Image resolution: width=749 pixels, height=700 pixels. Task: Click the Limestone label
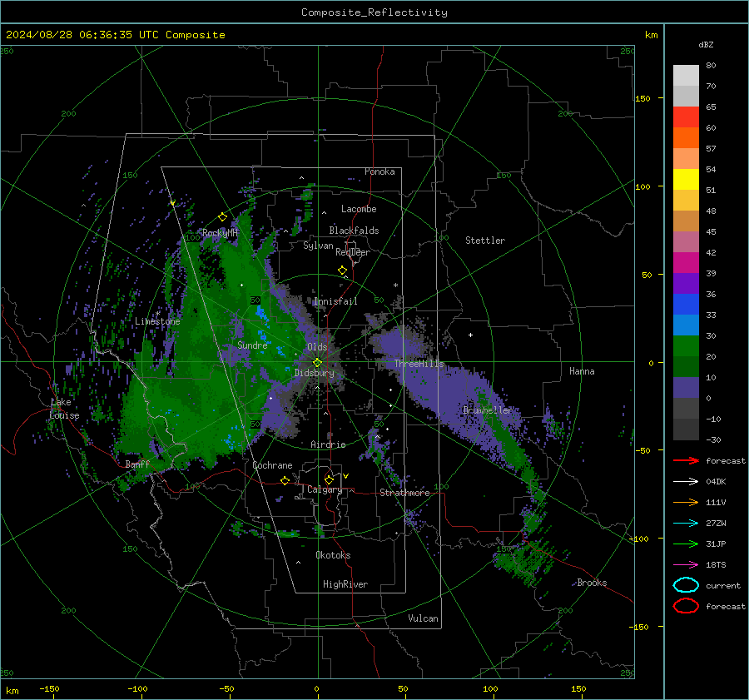pos(157,321)
